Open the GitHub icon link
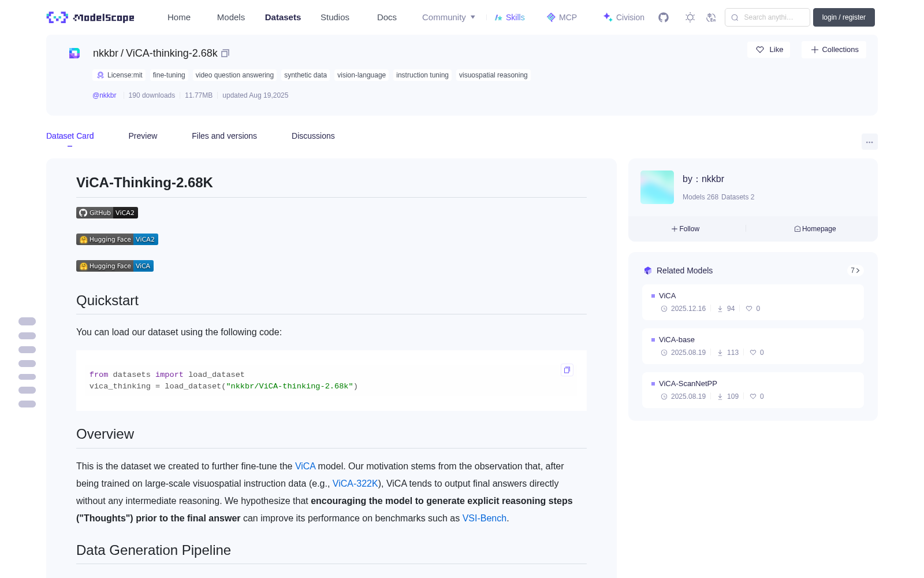 point(664,17)
